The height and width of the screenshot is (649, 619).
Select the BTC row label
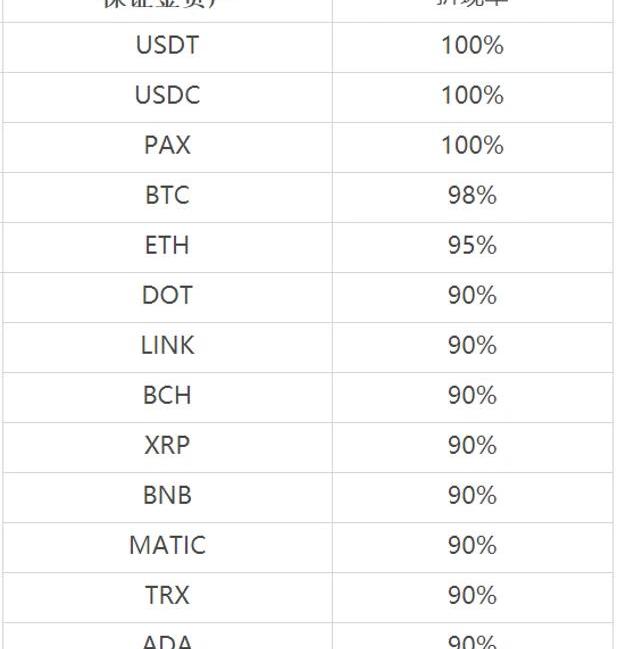pos(167,196)
